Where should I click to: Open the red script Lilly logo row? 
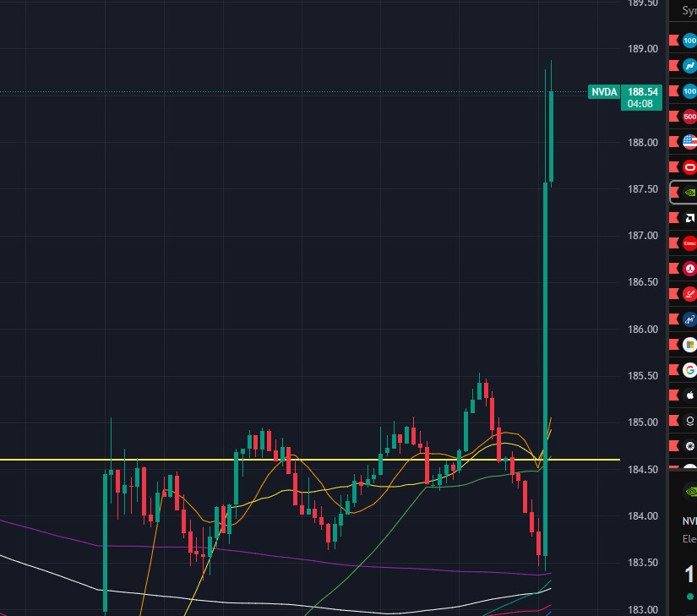click(683, 294)
